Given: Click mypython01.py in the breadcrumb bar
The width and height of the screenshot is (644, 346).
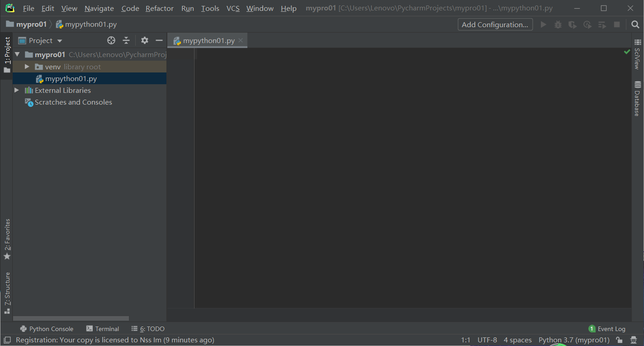Looking at the screenshot, I should (86, 24).
